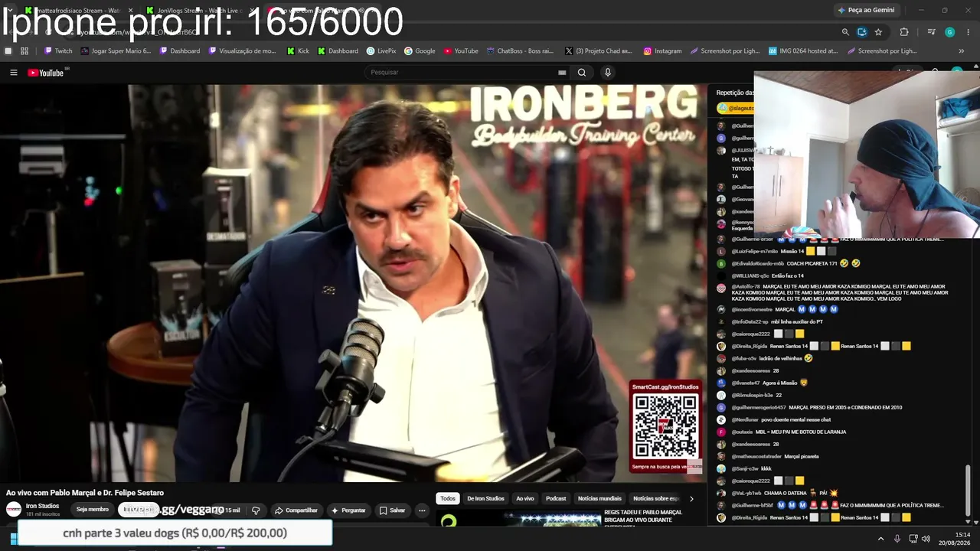Open the ChatBoss bookmark
Viewport: 980px width, 551px height.
[x=520, y=51]
